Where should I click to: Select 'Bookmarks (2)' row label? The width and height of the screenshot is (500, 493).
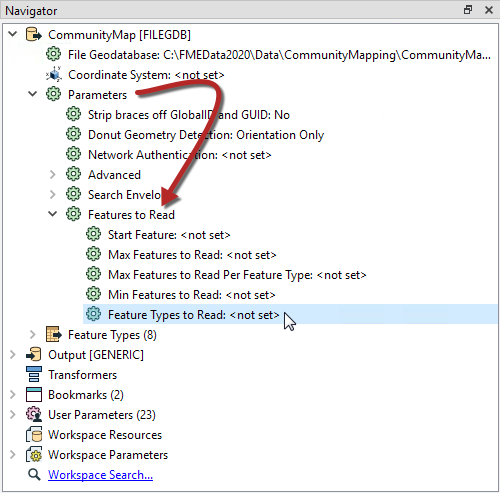pyautogui.click(x=86, y=395)
